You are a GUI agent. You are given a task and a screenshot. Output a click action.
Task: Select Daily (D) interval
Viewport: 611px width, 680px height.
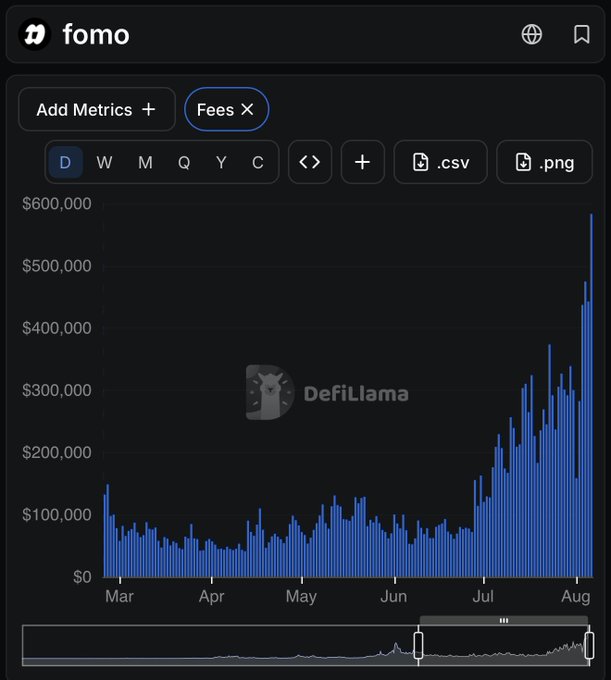[65, 163]
